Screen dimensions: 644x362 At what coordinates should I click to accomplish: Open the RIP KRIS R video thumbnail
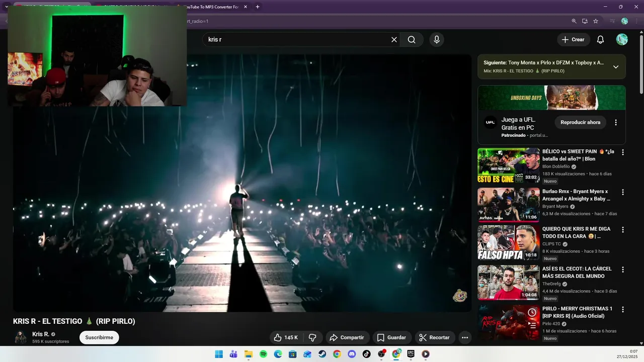[508, 322]
